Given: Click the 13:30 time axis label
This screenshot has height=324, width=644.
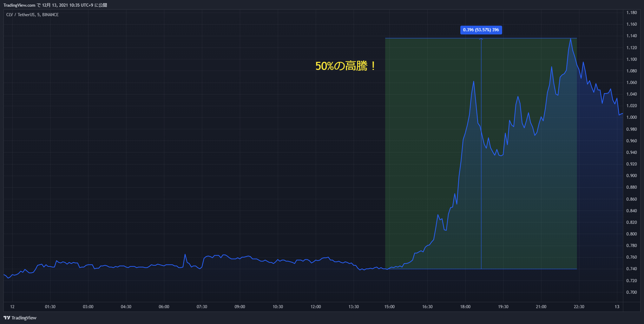Looking at the screenshot, I should (354, 307).
